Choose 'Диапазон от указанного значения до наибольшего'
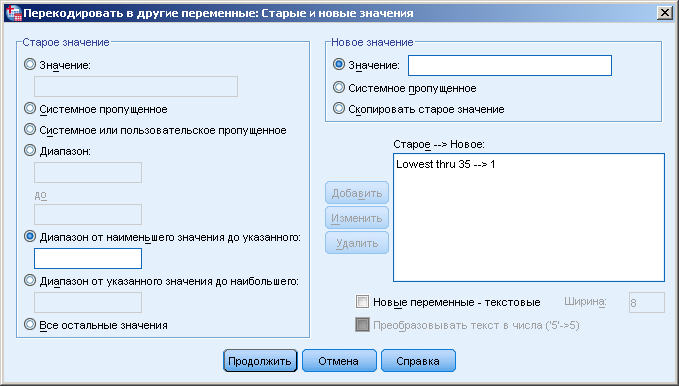Viewport: 679px width, 386px height. (30, 280)
